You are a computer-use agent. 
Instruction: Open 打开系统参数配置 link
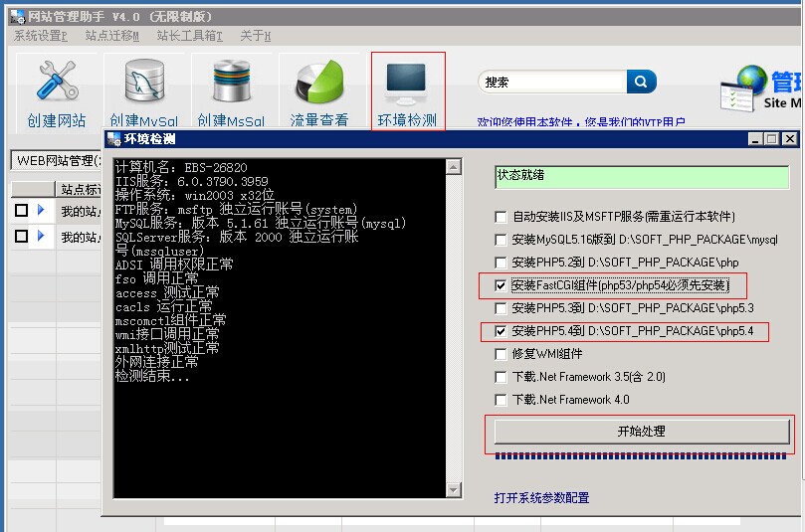[x=541, y=497]
